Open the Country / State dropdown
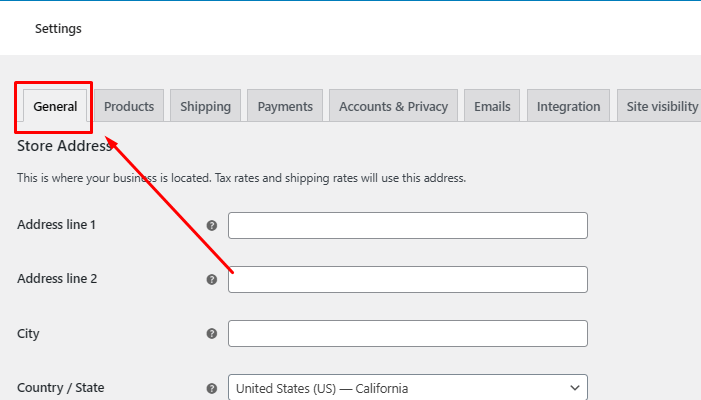The image size is (701, 400). click(408, 387)
